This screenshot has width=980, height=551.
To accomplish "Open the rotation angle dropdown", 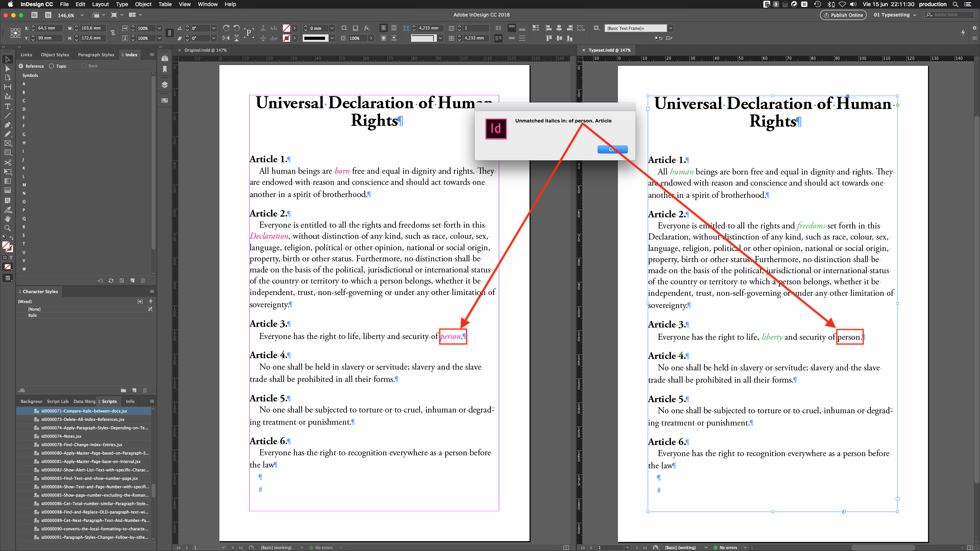I will pos(214,28).
